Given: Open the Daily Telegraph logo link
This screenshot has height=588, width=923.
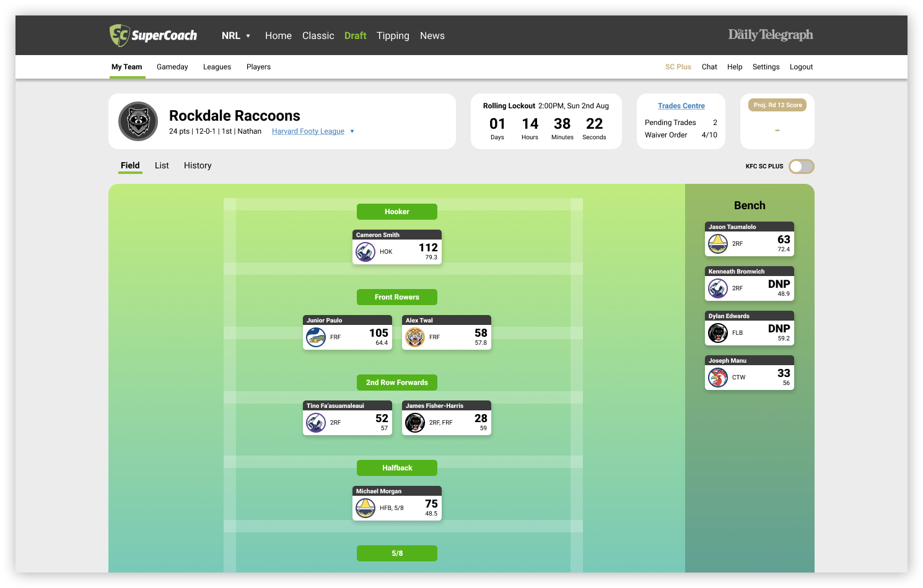Looking at the screenshot, I should click(770, 35).
